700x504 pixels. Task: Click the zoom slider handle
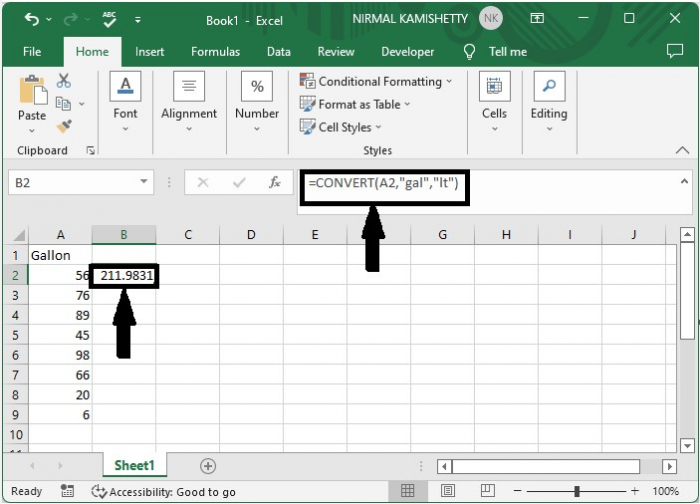tap(576, 491)
